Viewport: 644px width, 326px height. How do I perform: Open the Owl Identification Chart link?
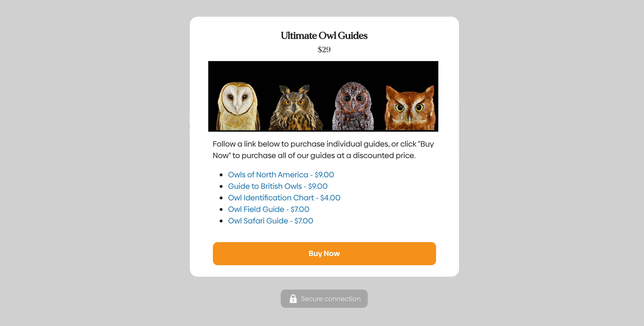point(284,198)
